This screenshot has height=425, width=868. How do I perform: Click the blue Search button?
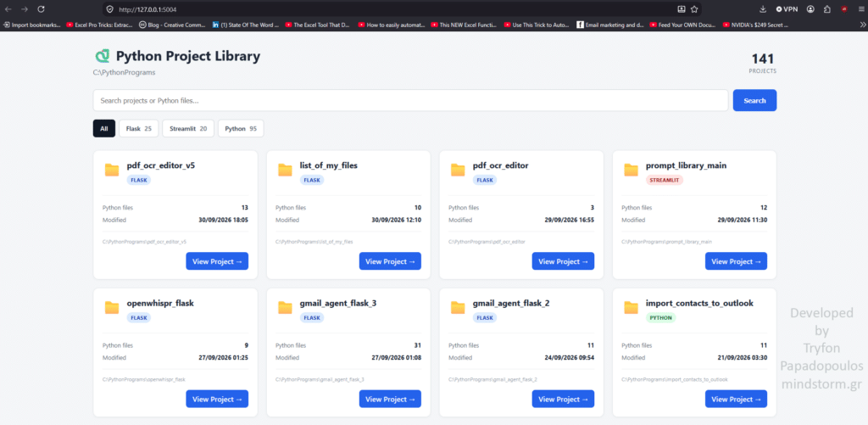tap(754, 100)
